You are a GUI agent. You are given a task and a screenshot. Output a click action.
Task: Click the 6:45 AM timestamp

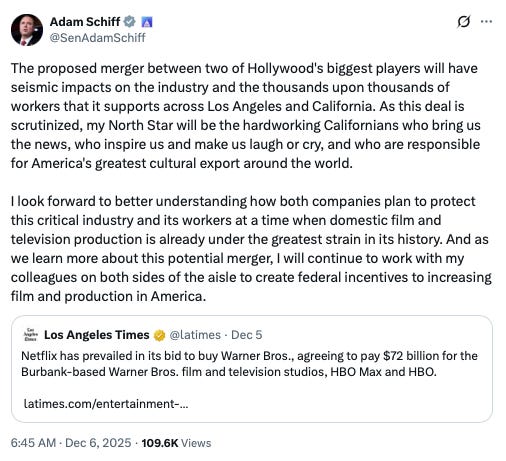coord(33,443)
